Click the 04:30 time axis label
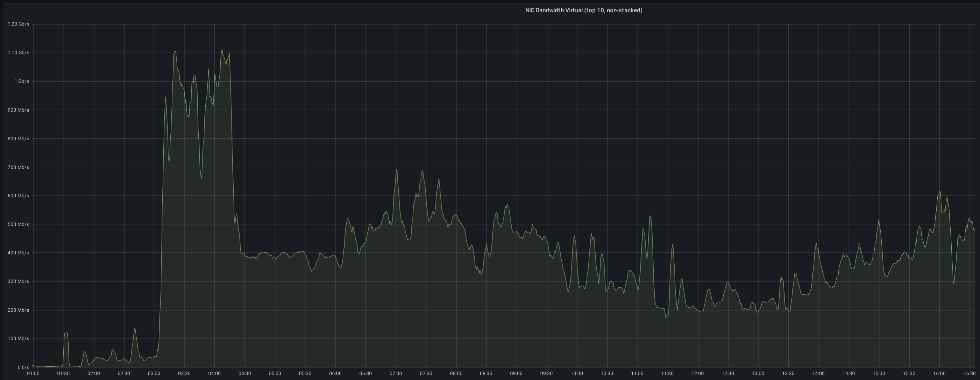This screenshot has width=980, height=380. tap(244, 374)
